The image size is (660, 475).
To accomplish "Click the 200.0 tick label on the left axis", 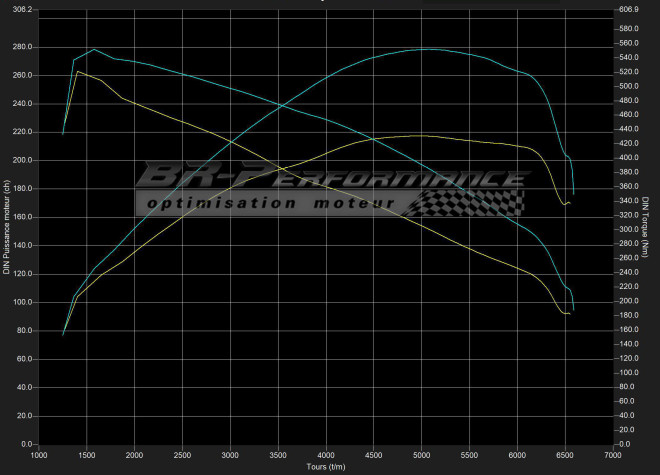I will (22, 160).
